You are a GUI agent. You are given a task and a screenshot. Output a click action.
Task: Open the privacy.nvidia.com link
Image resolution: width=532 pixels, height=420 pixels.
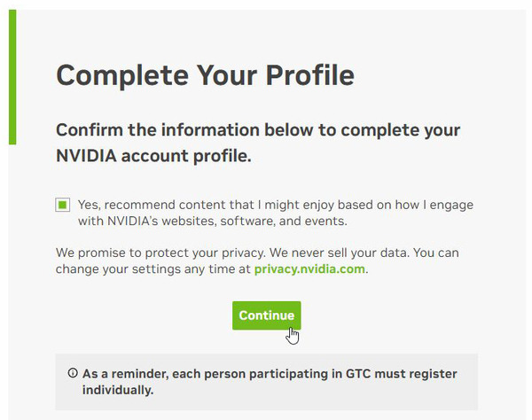(x=309, y=269)
